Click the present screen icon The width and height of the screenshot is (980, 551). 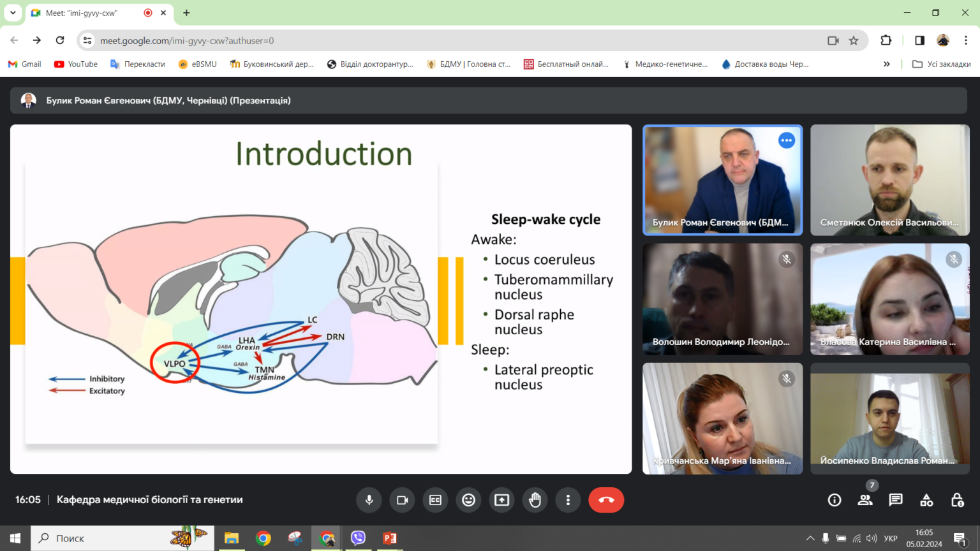tap(501, 500)
